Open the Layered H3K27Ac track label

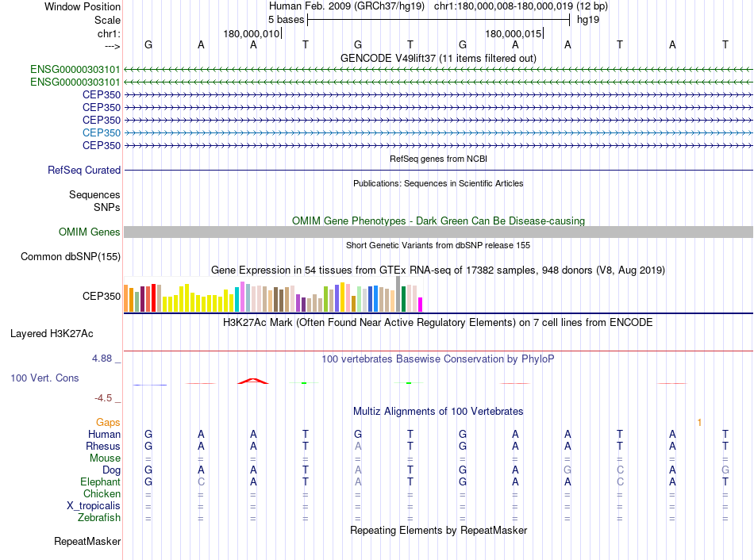pos(52,334)
